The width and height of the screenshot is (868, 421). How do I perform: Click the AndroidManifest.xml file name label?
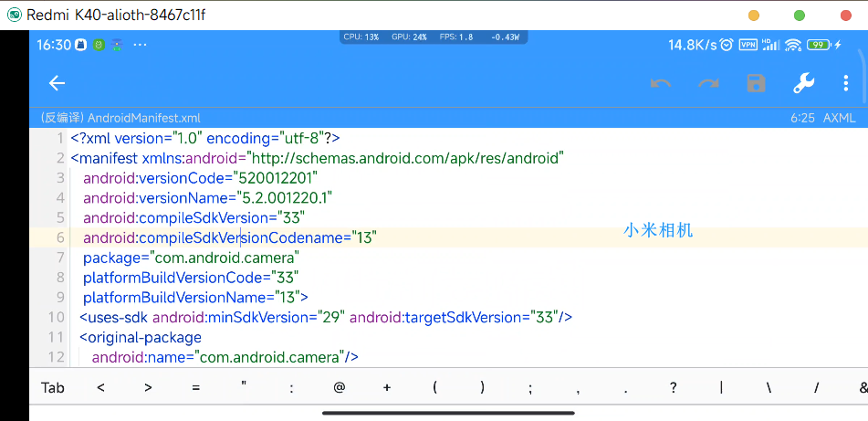pyautogui.click(x=144, y=118)
